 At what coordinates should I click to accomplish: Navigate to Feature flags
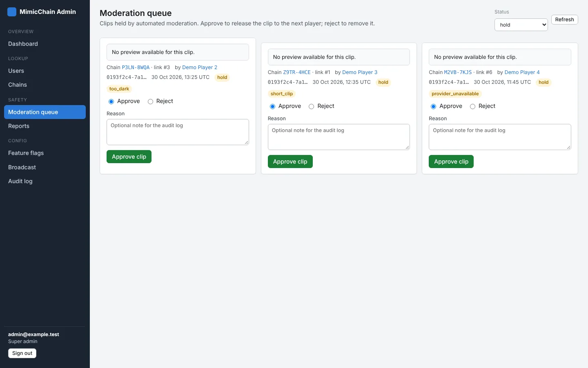pos(45,153)
